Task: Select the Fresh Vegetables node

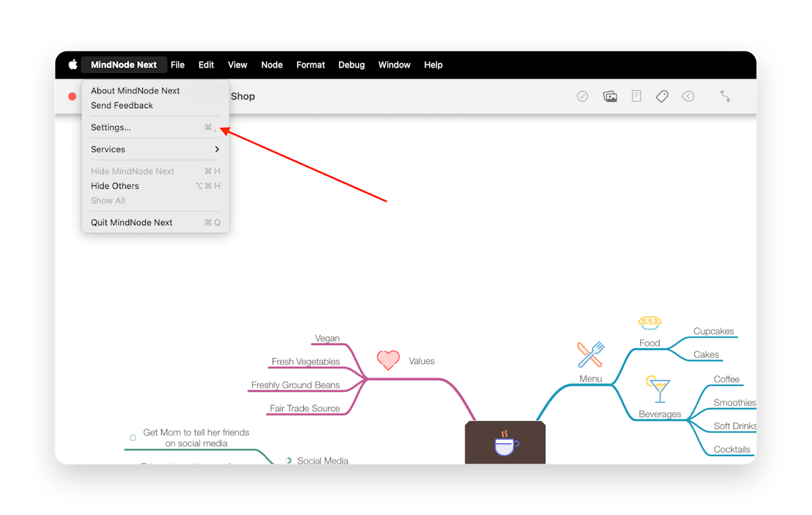Action: point(306,361)
